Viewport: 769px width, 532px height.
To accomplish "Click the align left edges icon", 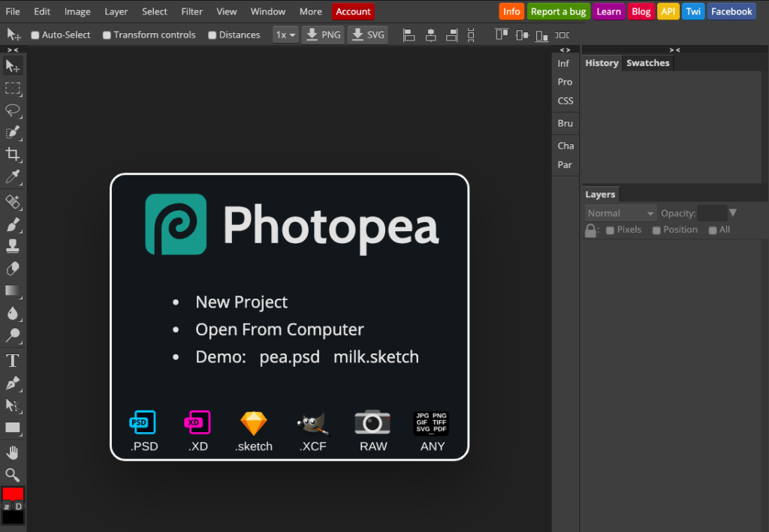I will [409, 35].
